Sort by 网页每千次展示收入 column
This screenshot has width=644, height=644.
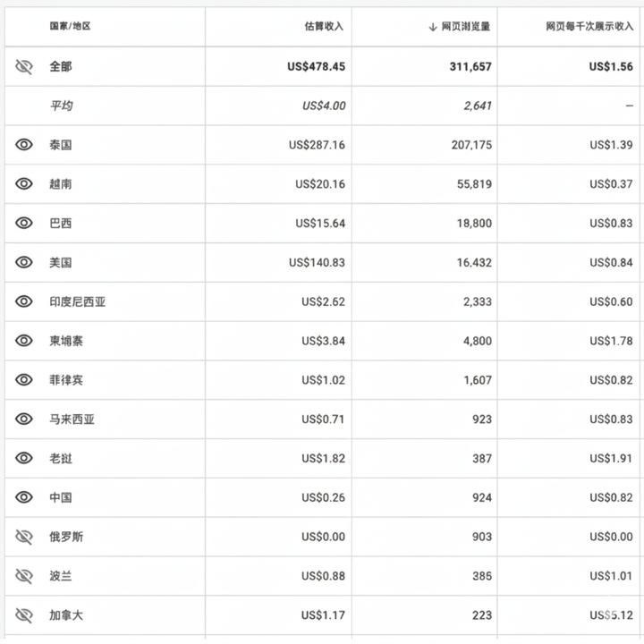pyautogui.click(x=589, y=27)
